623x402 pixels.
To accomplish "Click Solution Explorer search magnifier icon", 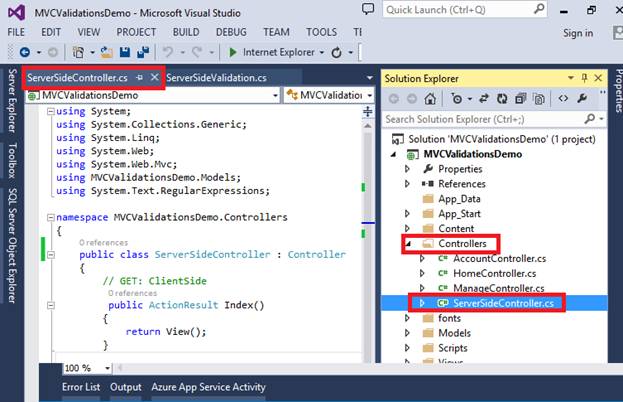I will pyautogui.click(x=590, y=118).
